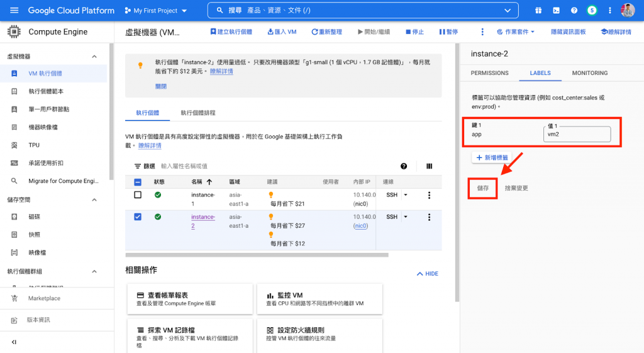Screen dimensions: 644x353
Task: Open more actions for instance-1 row
Action: (x=429, y=195)
